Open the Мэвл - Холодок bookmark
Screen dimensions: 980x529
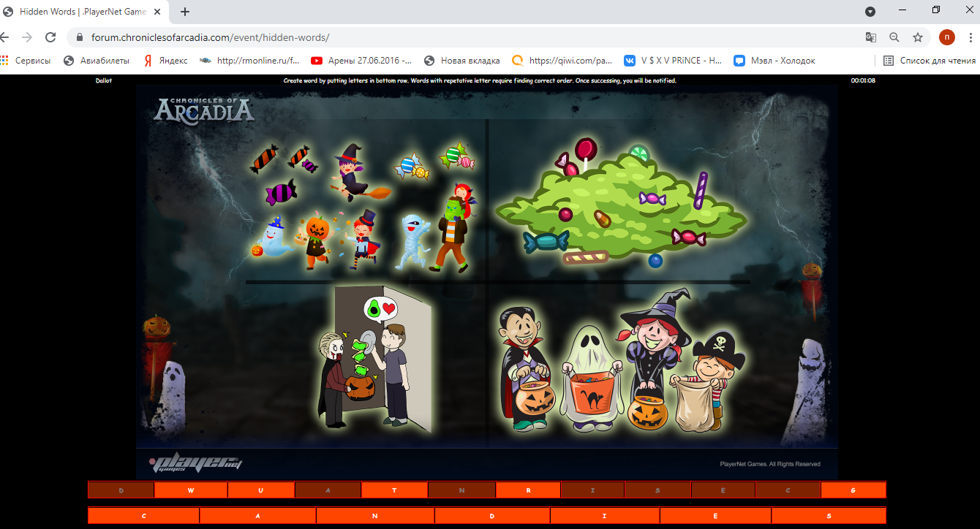coord(775,61)
